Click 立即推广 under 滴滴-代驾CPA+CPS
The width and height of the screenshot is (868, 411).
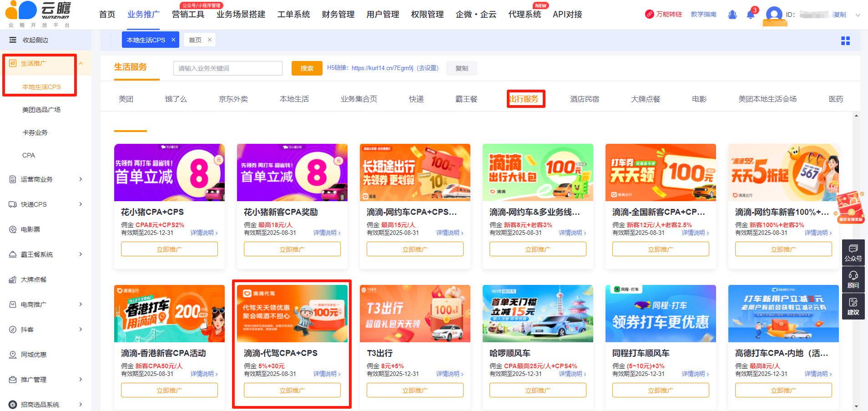coord(292,390)
